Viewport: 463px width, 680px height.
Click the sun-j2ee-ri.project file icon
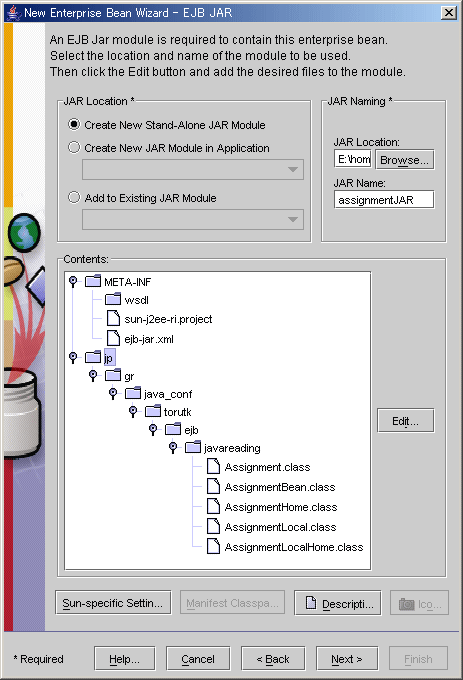pyautogui.click(x=113, y=318)
